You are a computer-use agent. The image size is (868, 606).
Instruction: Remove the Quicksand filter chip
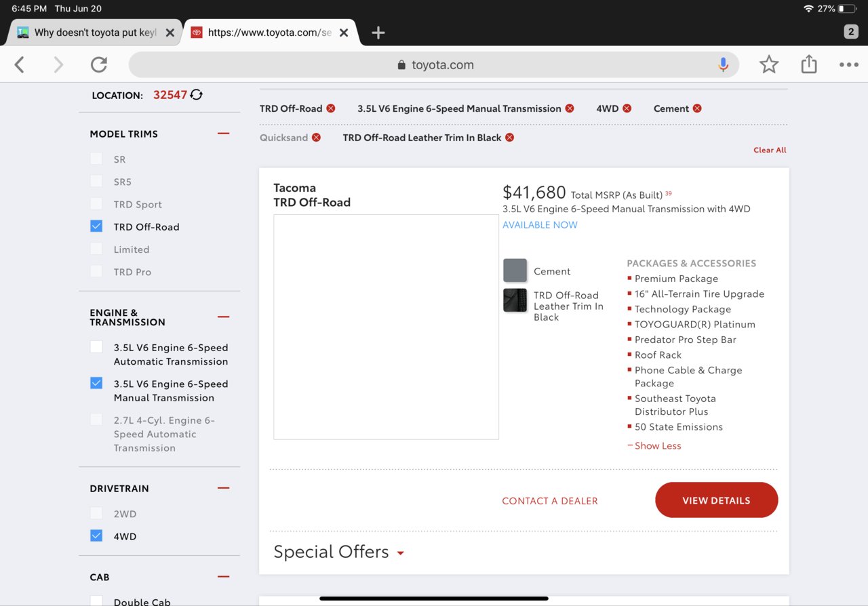316,138
